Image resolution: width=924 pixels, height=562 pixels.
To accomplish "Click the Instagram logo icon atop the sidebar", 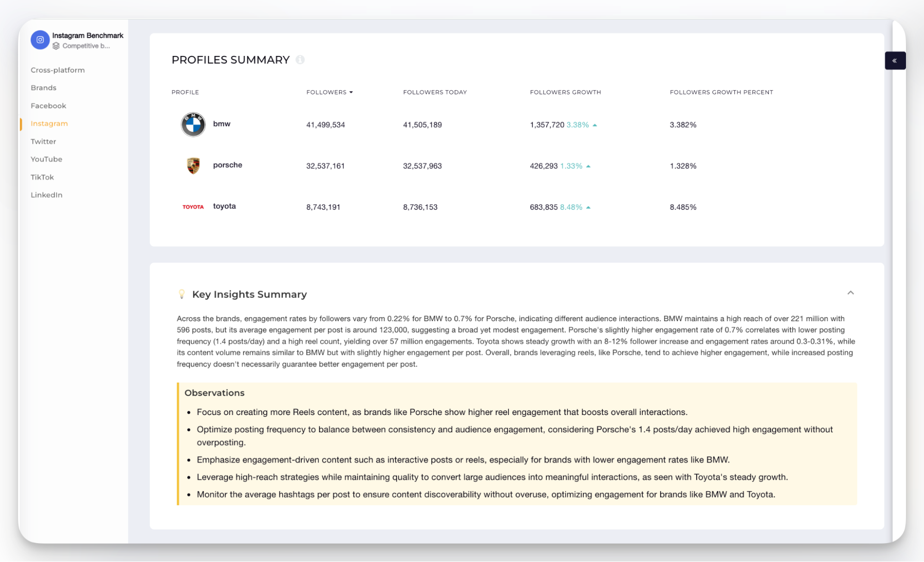I will (x=40, y=40).
